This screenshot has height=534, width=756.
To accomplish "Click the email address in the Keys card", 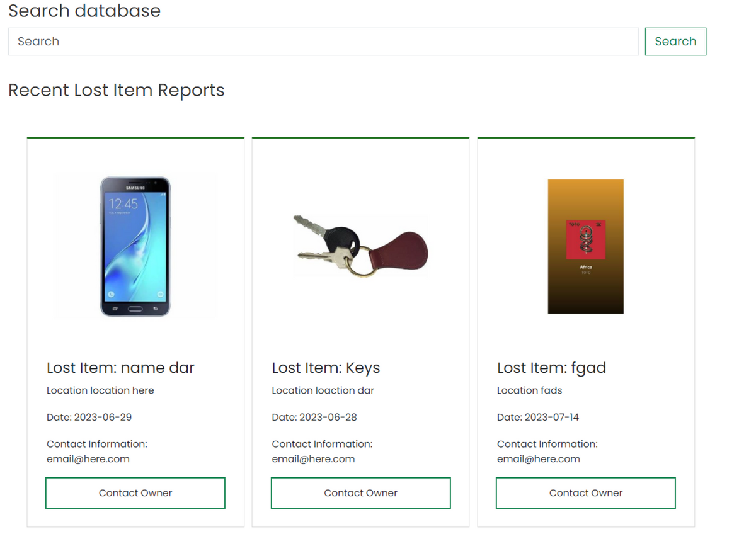I will 313,459.
